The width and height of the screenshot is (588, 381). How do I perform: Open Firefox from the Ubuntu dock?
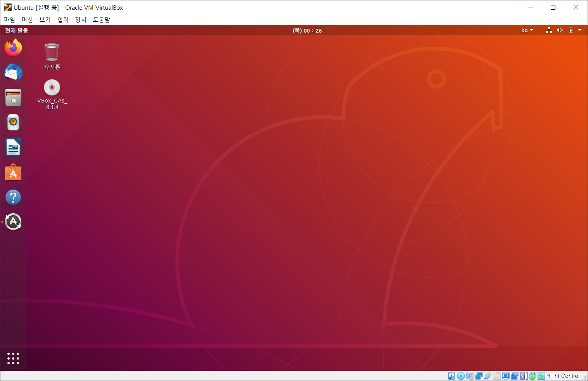pyautogui.click(x=13, y=48)
